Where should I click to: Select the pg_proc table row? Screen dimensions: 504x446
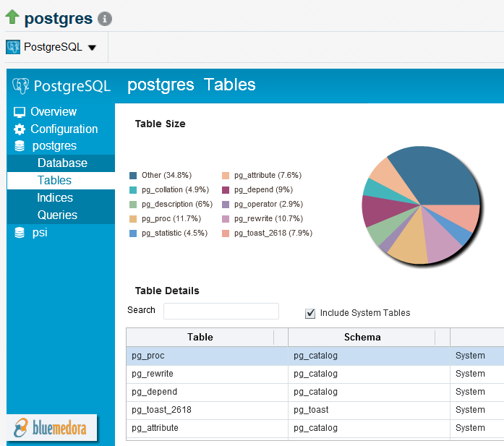(x=315, y=356)
